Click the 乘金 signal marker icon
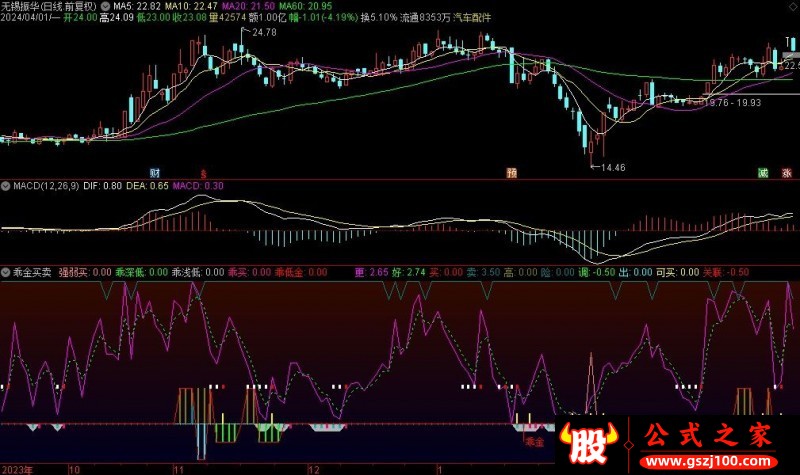 tap(521, 438)
